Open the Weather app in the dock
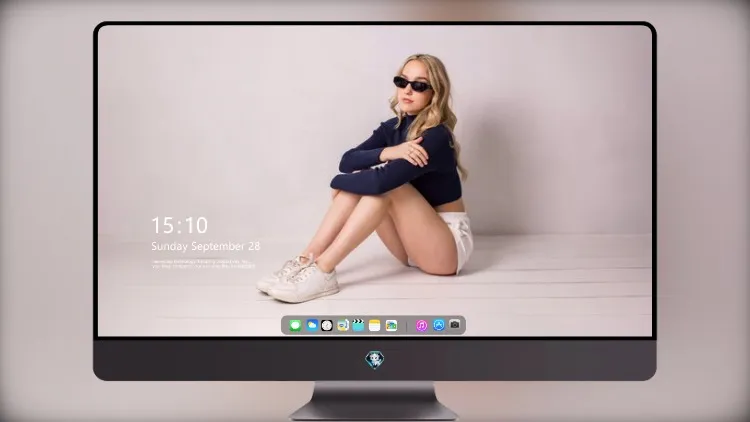 (x=312, y=325)
